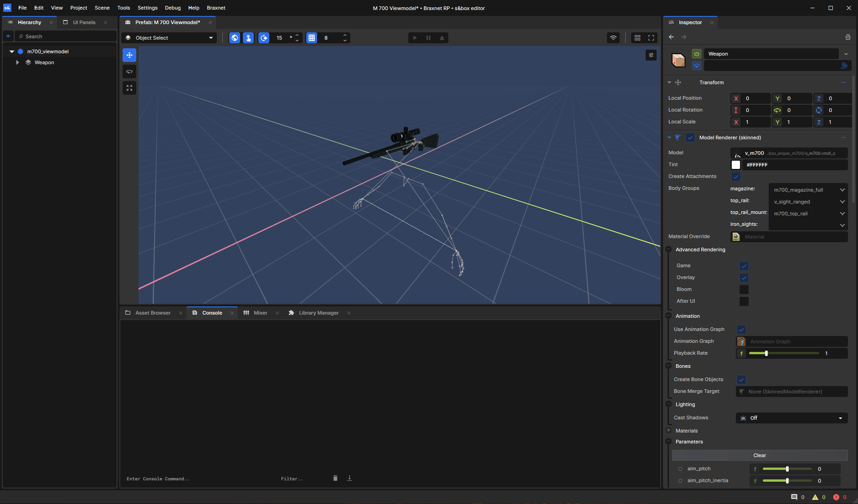Click the Scale gizmo tool in the viewport

129,87
